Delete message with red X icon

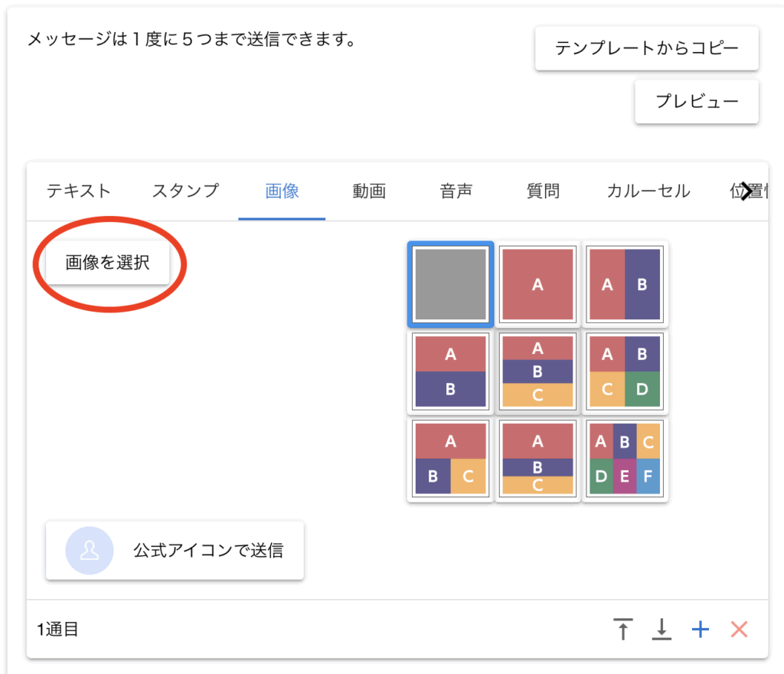click(x=739, y=630)
